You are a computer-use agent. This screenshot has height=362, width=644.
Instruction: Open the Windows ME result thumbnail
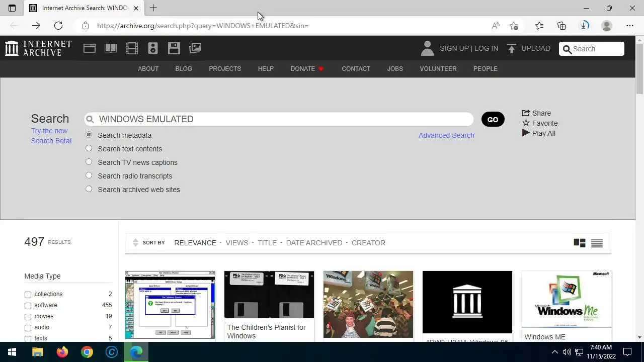[x=567, y=299]
